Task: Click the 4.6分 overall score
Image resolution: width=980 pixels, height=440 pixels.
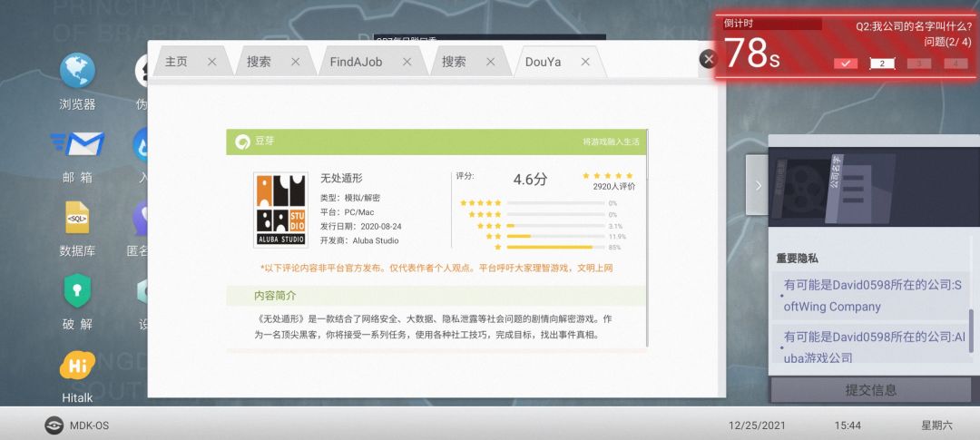Action: pyautogui.click(x=530, y=180)
